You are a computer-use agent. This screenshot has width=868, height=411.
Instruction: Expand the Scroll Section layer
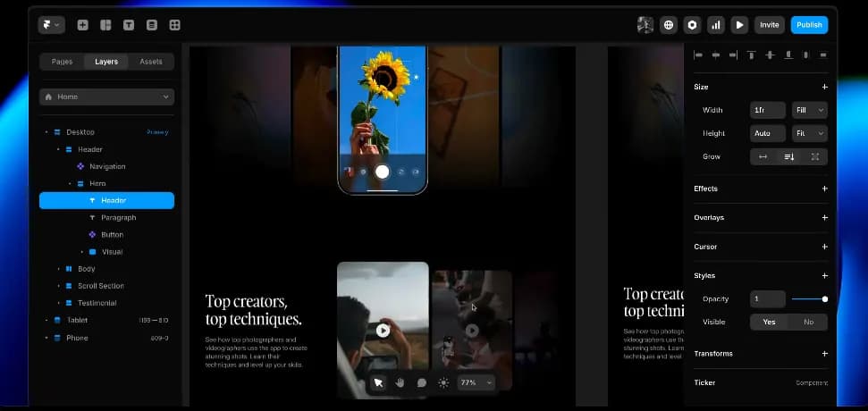pos(57,286)
